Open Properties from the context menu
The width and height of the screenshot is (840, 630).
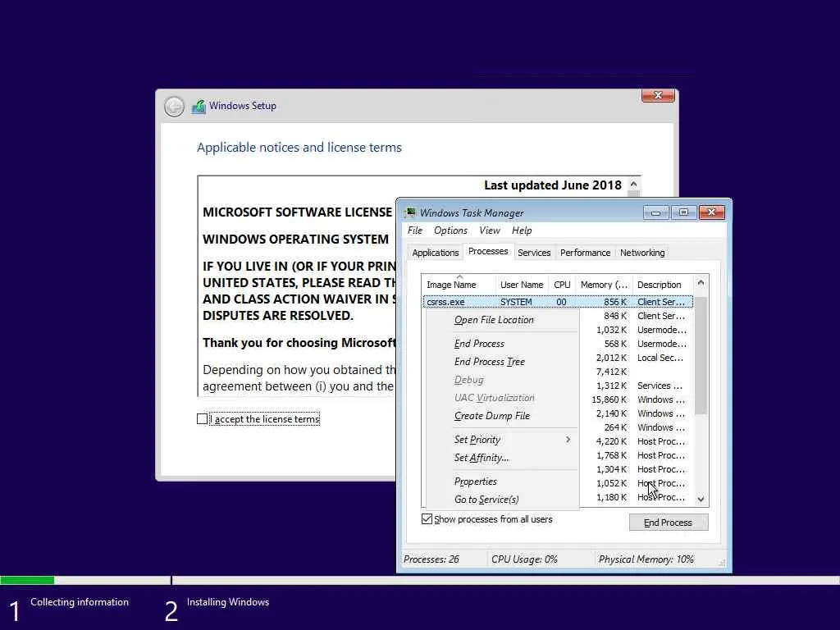point(503,481)
